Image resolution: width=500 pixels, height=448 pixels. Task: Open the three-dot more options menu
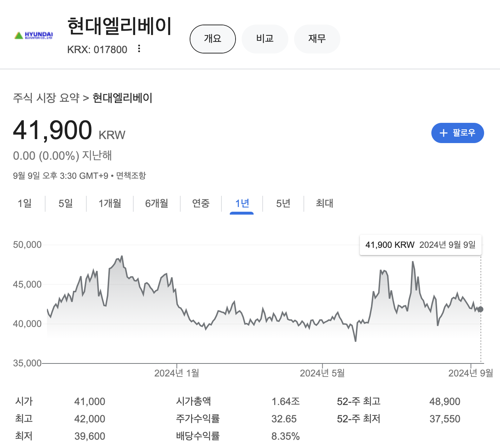(139, 49)
